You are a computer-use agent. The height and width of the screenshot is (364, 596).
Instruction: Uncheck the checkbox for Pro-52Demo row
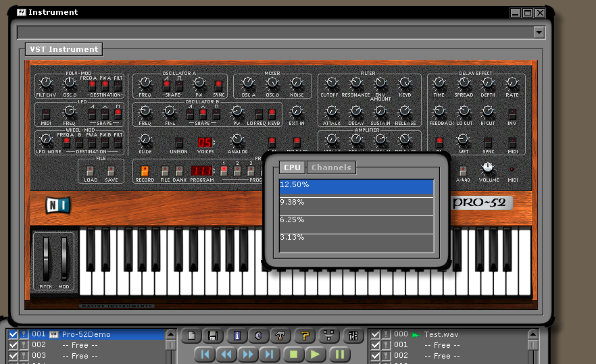click(x=13, y=334)
